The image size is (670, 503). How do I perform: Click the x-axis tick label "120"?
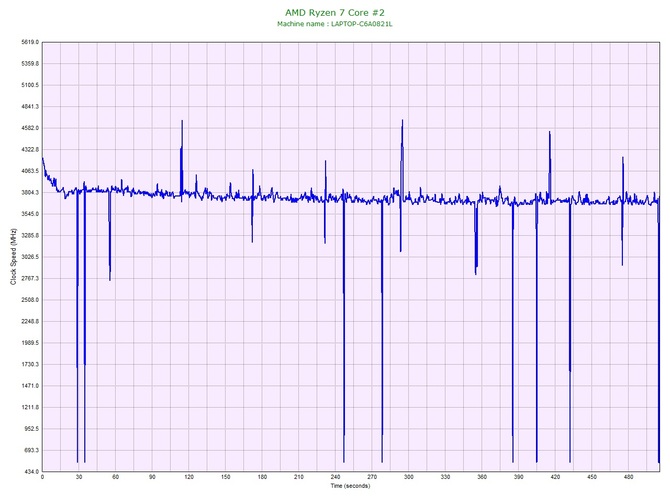[x=189, y=477]
